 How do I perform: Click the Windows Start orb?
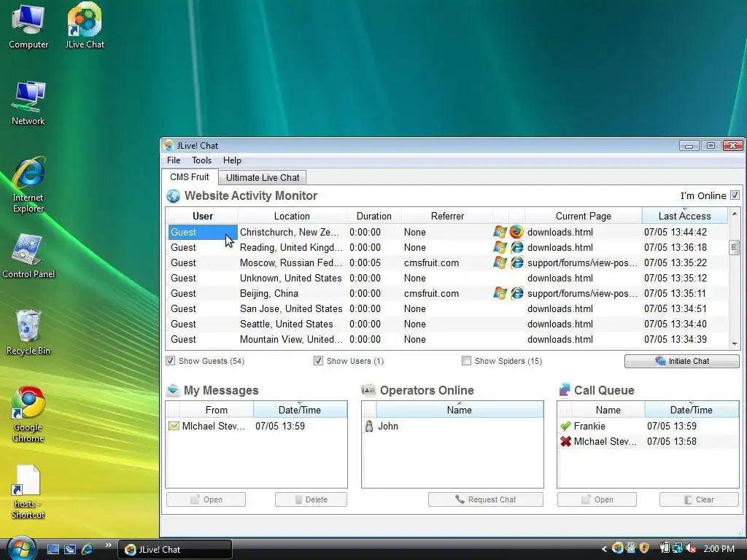pos(20,548)
